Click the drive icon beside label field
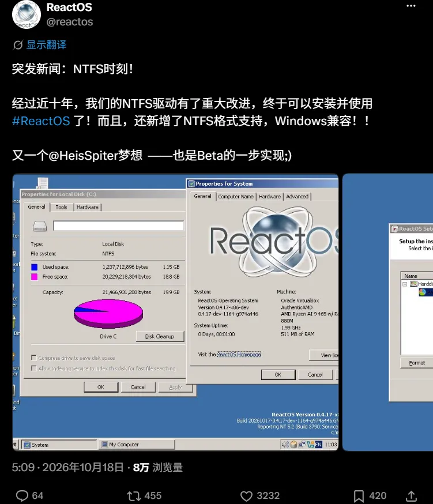Viewport: 433px width, 504px height. (40, 226)
